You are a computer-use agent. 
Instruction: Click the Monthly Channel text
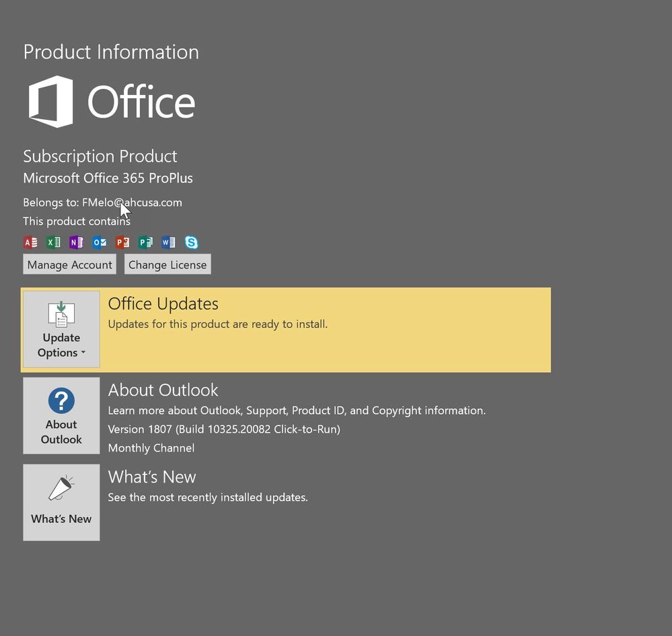pyautogui.click(x=151, y=448)
